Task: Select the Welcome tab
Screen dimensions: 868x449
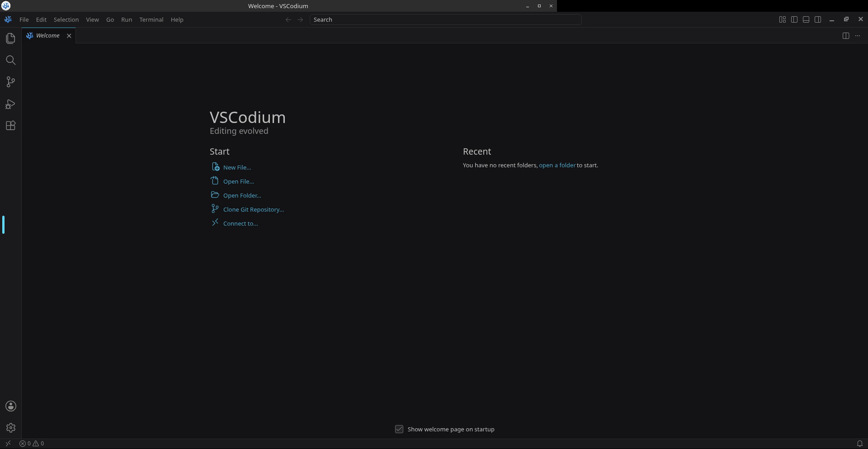Action: 48,36
